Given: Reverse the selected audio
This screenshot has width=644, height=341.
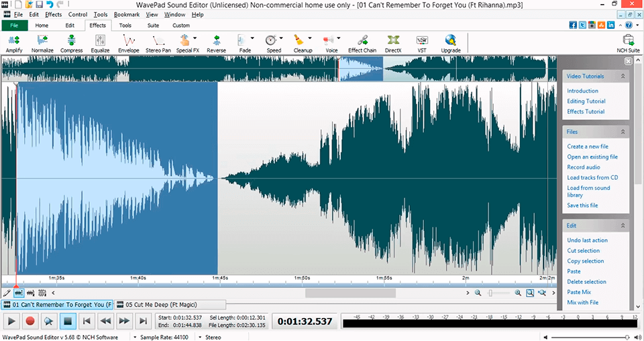Looking at the screenshot, I should 217,44.
